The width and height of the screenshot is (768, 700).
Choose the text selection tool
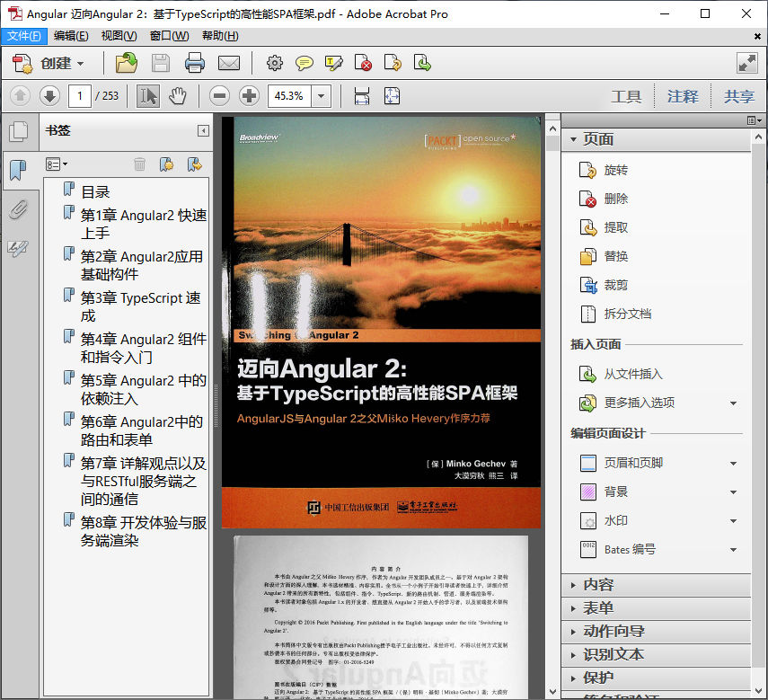[x=148, y=96]
